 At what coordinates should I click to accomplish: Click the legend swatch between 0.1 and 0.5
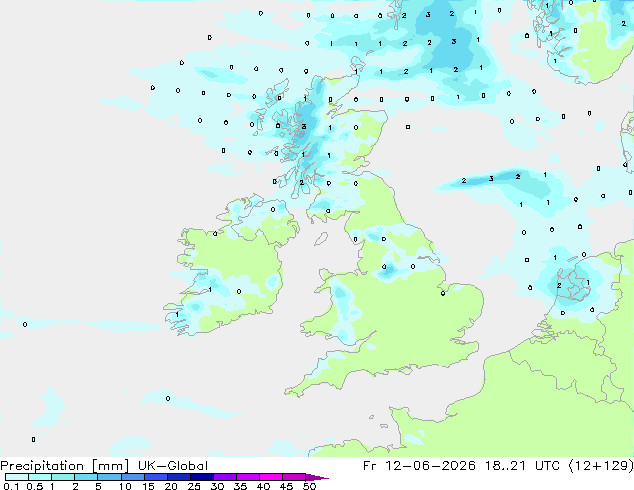tap(17, 477)
